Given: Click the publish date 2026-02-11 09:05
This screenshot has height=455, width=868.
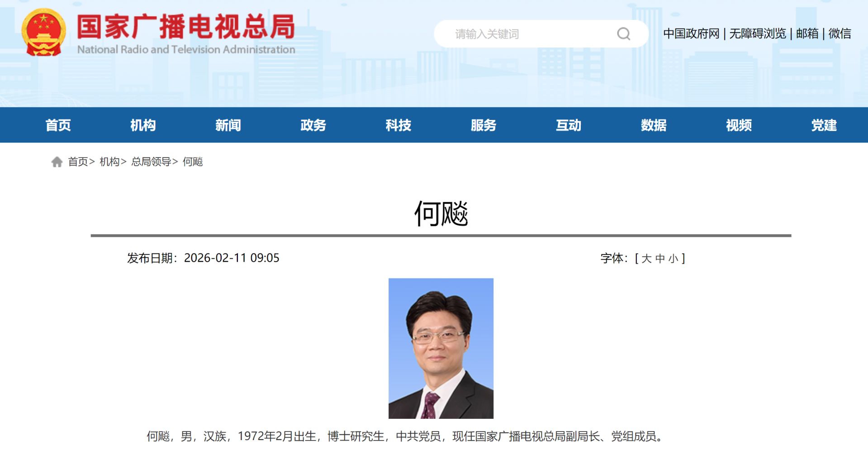Looking at the screenshot, I should point(232,258).
